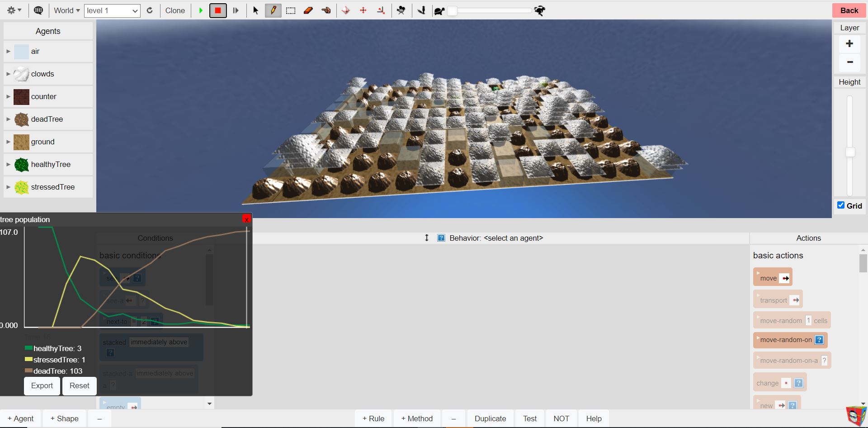Open the gear settings menu
This screenshot has width=868, height=428.
pyautogui.click(x=14, y=10)
